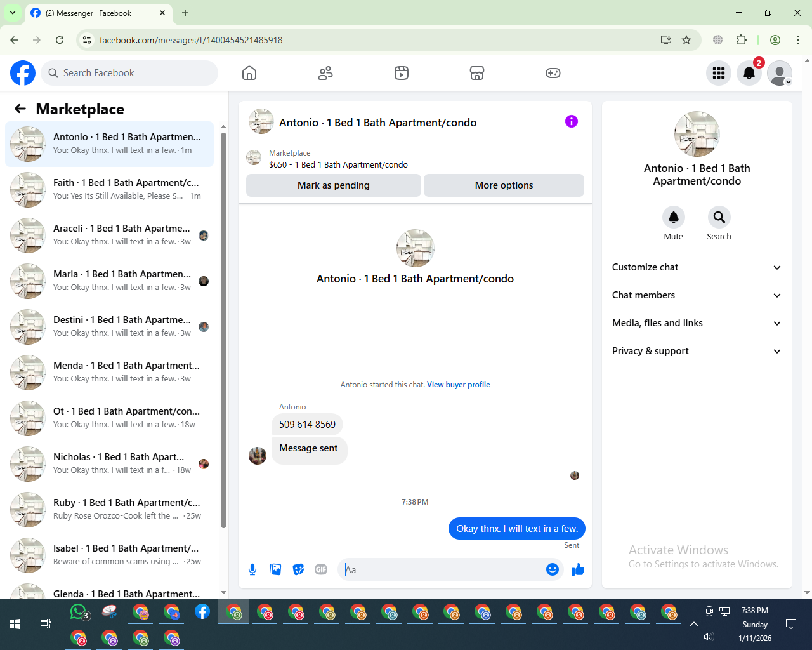Viewport: 812px width, 650px height.
Task: Open the Facebook logo home link
Action: click(x=23, y=73)
